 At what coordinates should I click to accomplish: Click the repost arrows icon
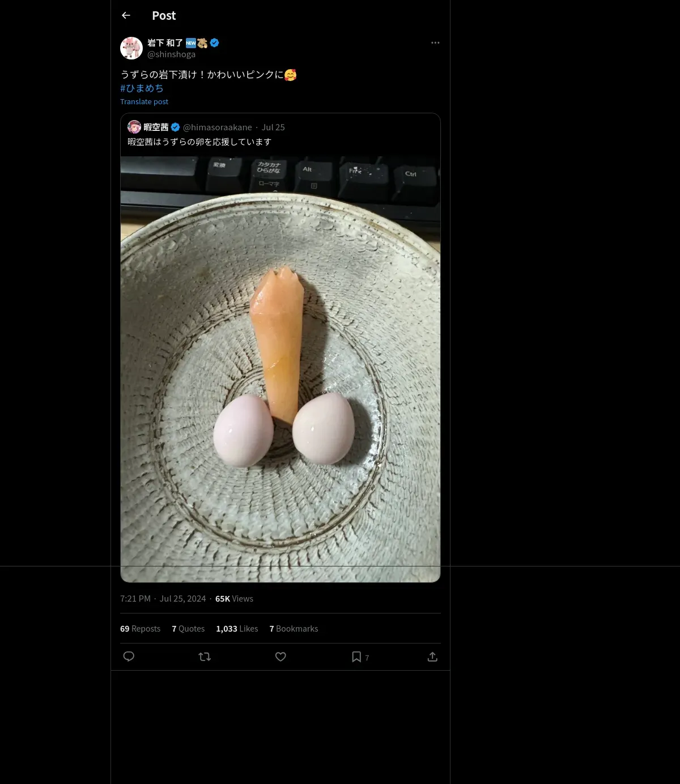click(x=205, y=657)
